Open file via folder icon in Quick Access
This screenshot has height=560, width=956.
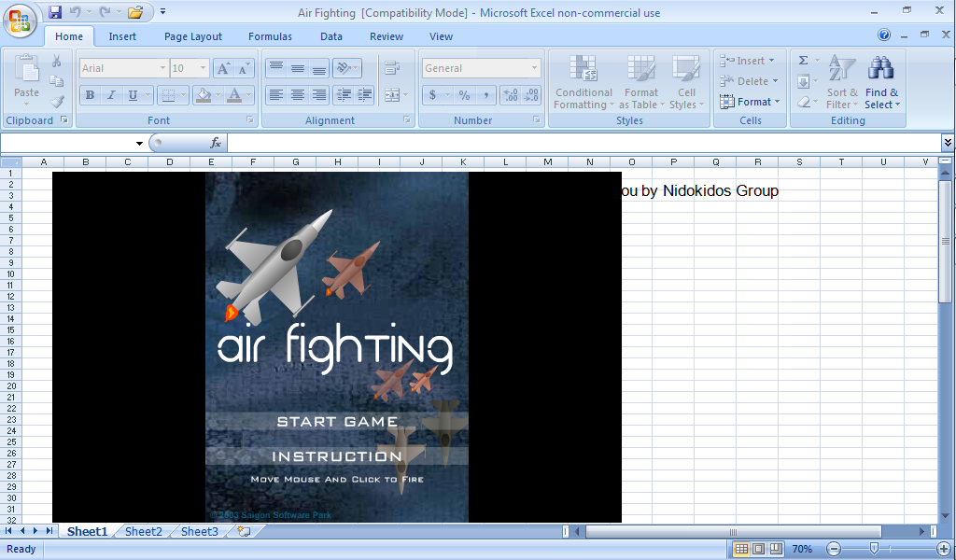[x=135, y=11]
